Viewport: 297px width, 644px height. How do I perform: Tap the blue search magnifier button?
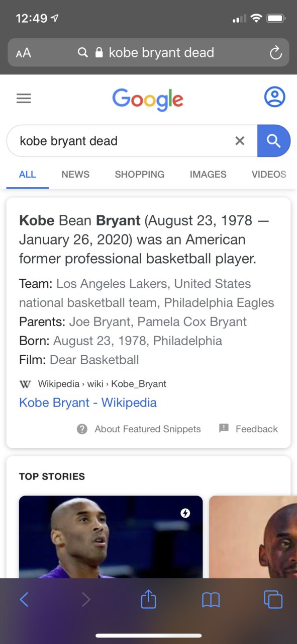pos(274,141)
